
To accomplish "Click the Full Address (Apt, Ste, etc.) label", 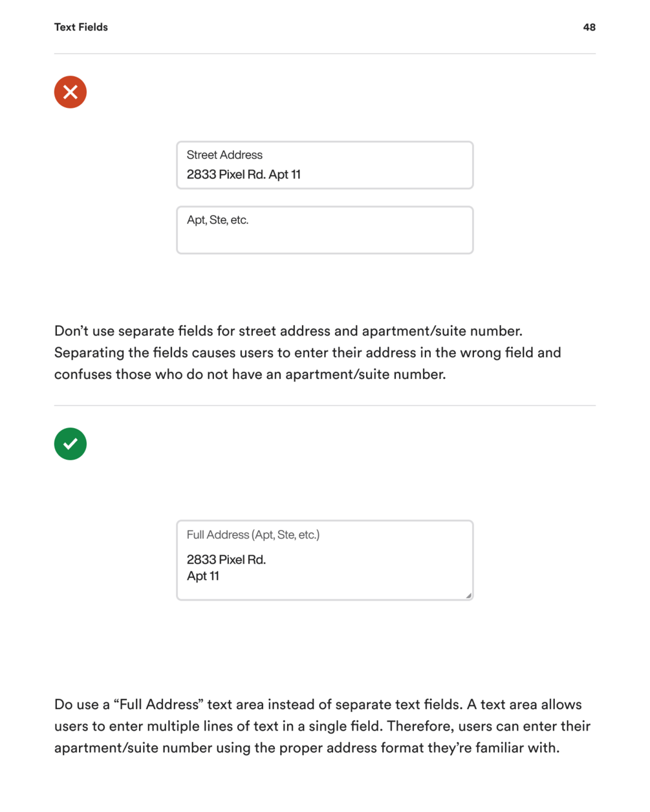I will 253,535.
